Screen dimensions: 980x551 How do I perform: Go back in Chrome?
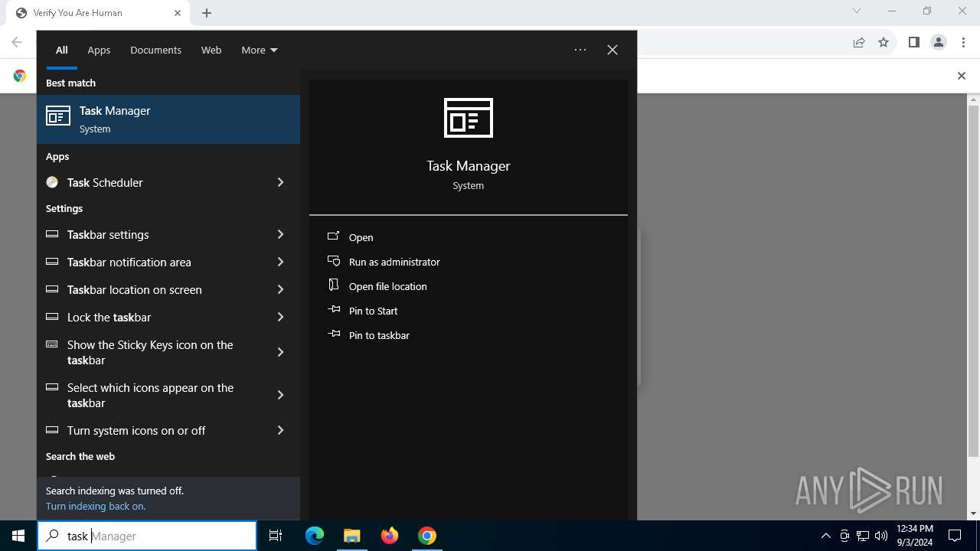pyautogui.click(x=17, y=42)
